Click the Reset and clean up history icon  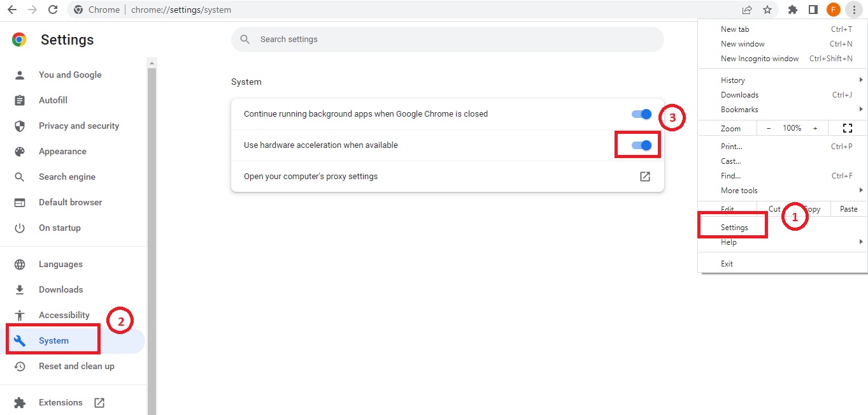(x=20, y=366)
